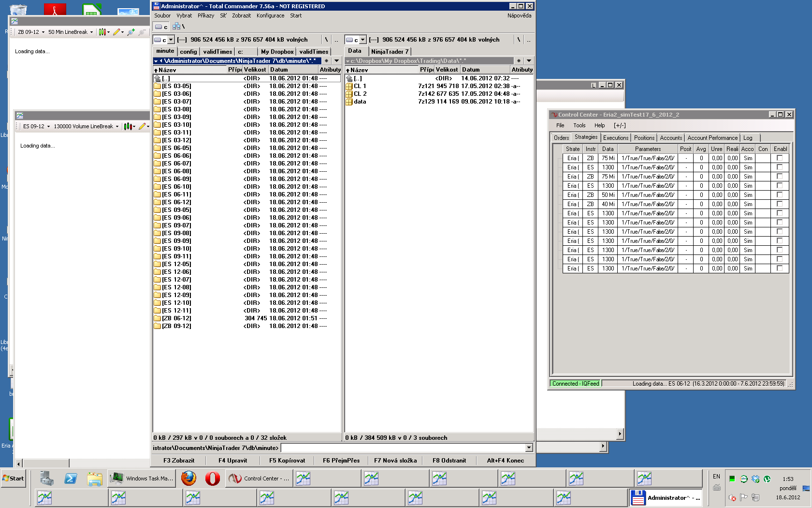Launch PowerShell from the taskbar
This screenshot has width=812, height=508.
(x=71, y=478)
